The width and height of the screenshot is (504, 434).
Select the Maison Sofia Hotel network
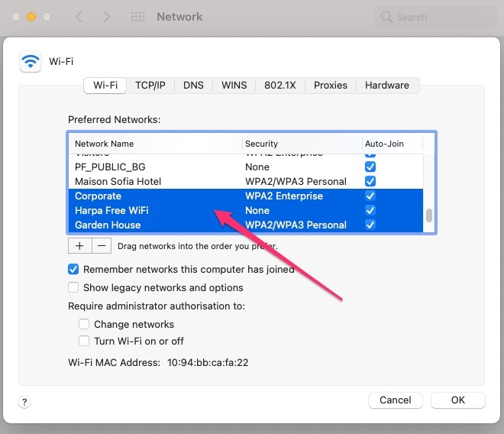246,181
